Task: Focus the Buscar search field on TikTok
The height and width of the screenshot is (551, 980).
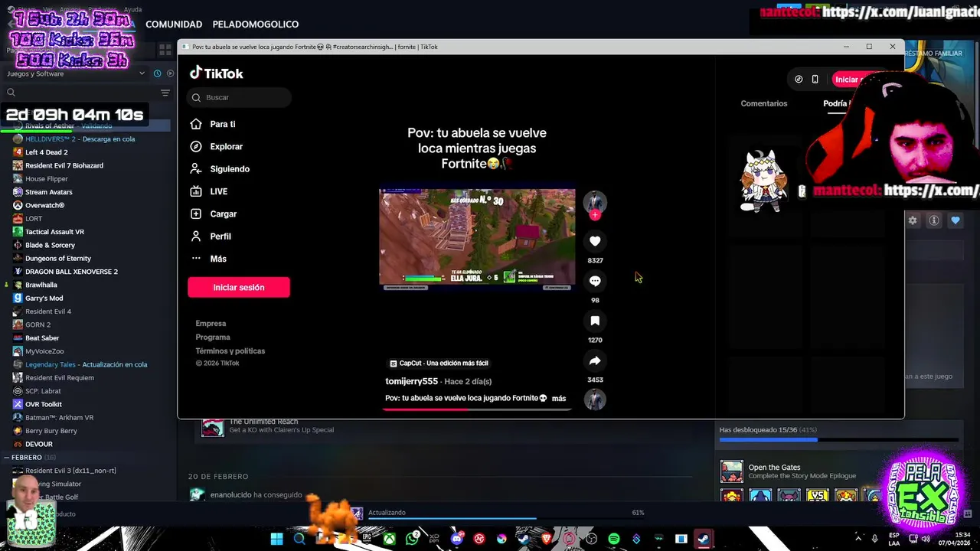Action: tap(239, 97)
